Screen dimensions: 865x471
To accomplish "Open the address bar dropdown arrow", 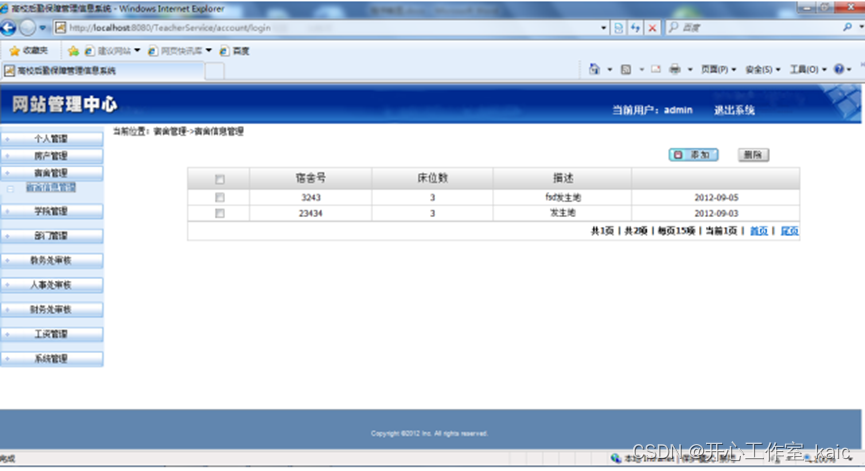I will (x=604, y=28).
